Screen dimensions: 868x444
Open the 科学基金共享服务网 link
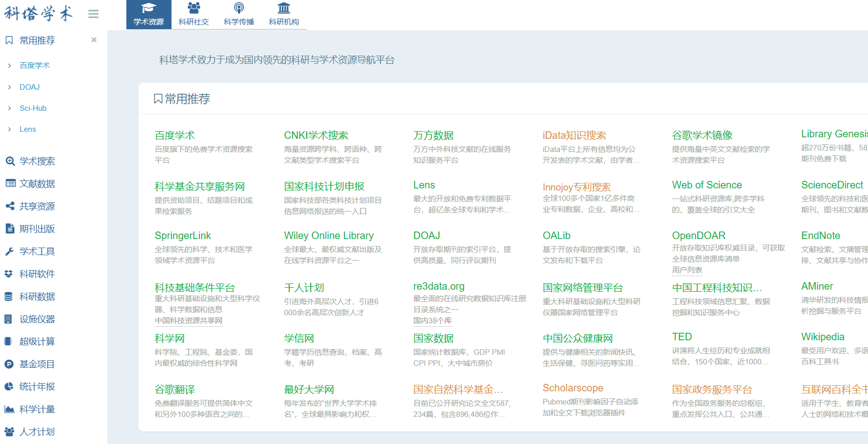click(200, 186)
